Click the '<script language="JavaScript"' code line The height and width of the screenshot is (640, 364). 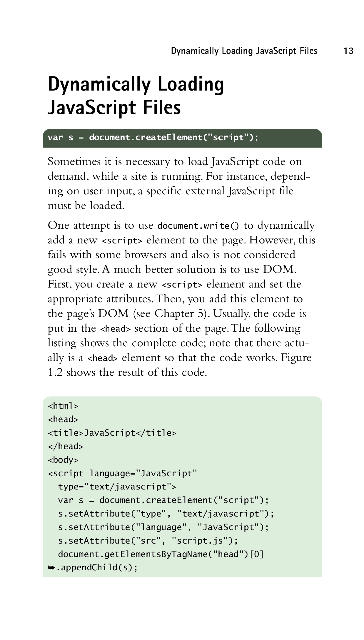point(122,474)
